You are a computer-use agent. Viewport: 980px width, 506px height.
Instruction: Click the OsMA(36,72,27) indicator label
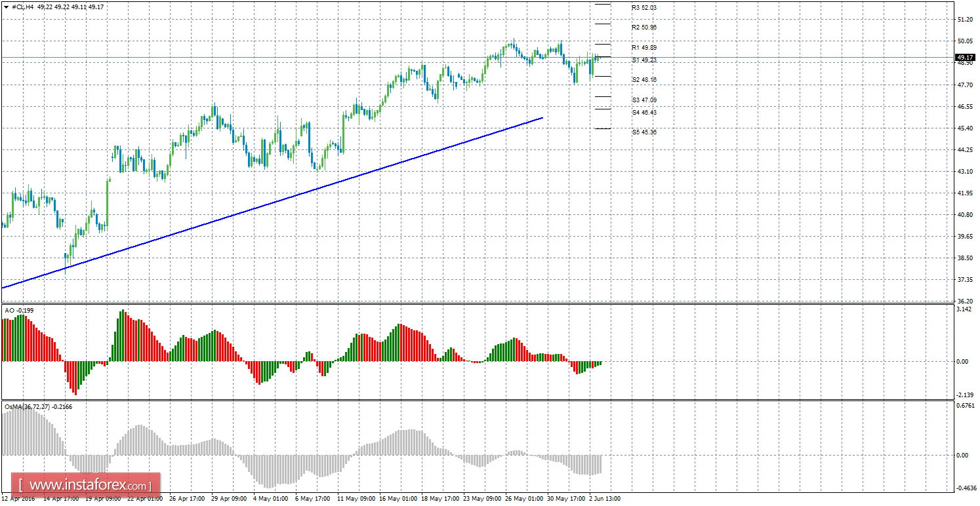coord(38,407)
